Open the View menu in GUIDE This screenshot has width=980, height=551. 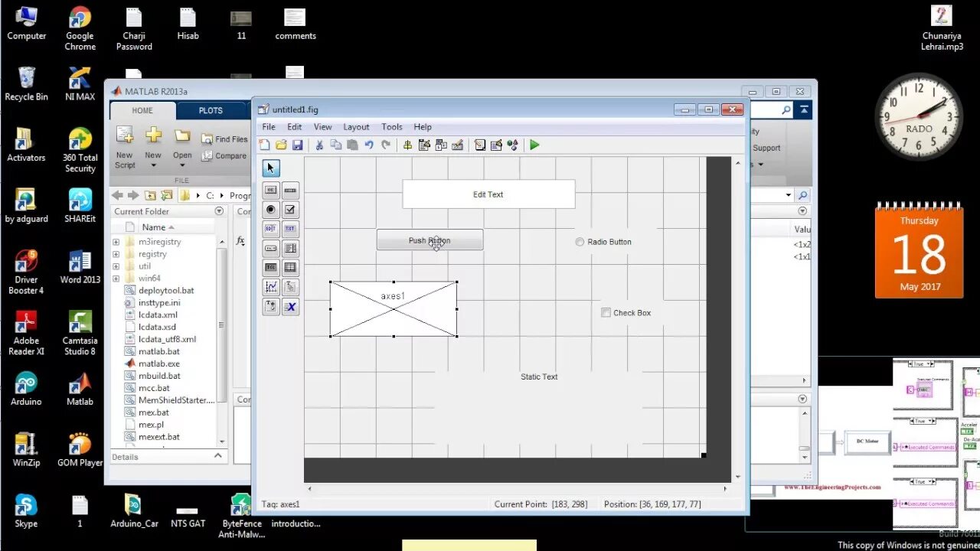323,127
